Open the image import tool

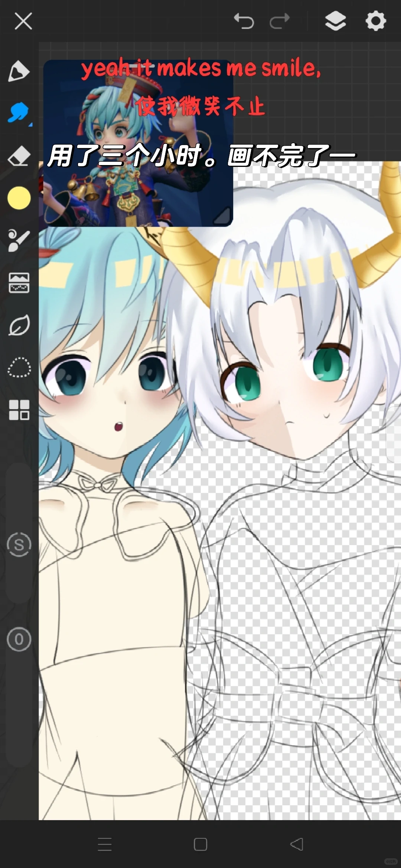click(19, 283)
